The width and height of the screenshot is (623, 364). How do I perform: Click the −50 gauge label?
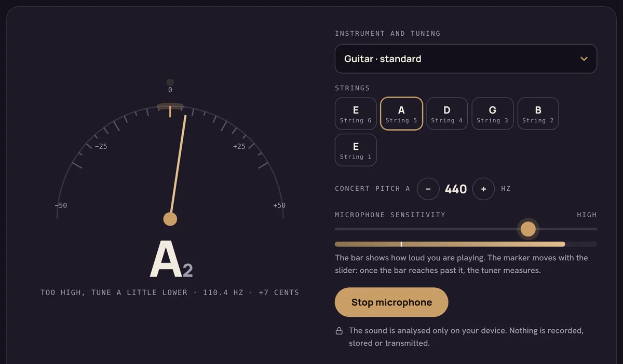point(61,205)
